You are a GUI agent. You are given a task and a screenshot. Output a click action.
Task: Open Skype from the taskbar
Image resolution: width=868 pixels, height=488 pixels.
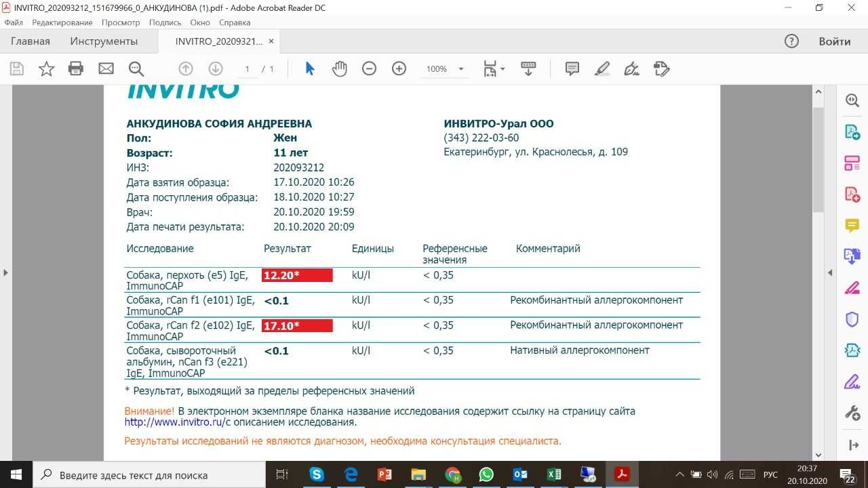(317, 474)
